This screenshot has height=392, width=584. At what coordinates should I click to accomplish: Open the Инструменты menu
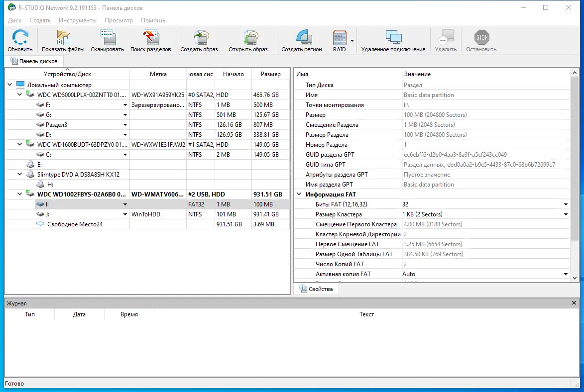pos(78,20)
